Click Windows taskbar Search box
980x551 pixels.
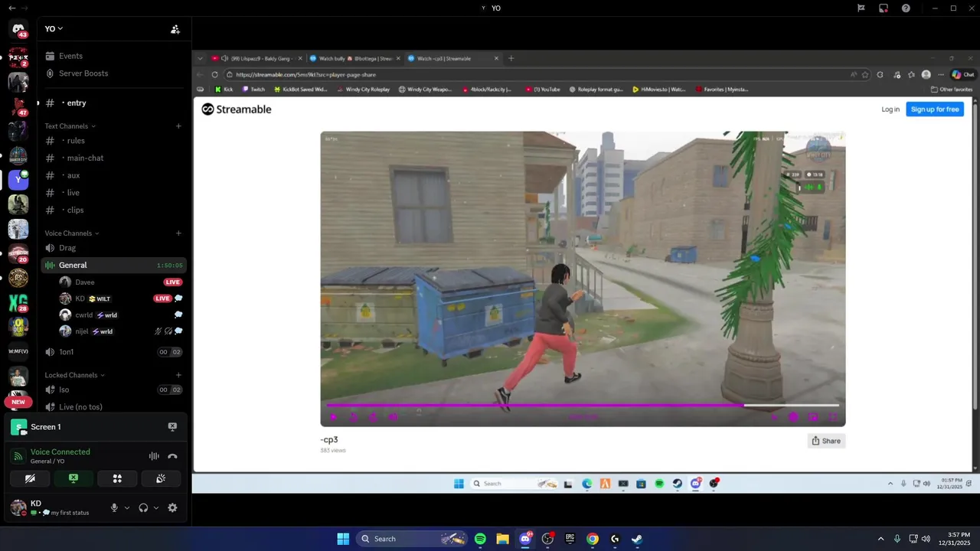click(413, 539)
